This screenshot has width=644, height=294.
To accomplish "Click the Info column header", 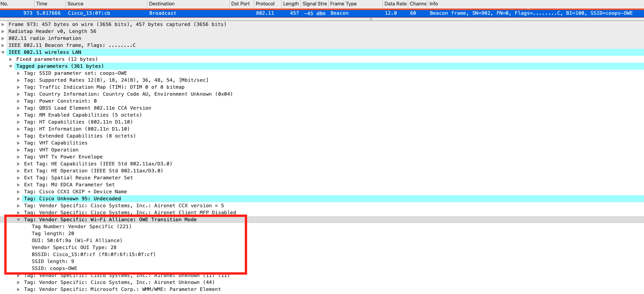I will (434, 4).
